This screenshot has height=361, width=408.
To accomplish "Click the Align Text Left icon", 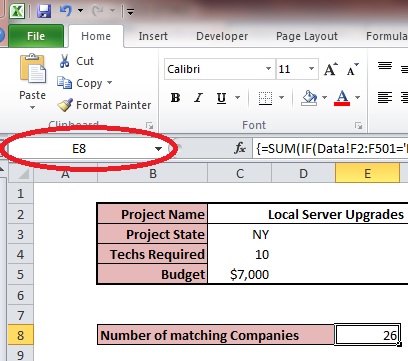I will coord(385,98).
